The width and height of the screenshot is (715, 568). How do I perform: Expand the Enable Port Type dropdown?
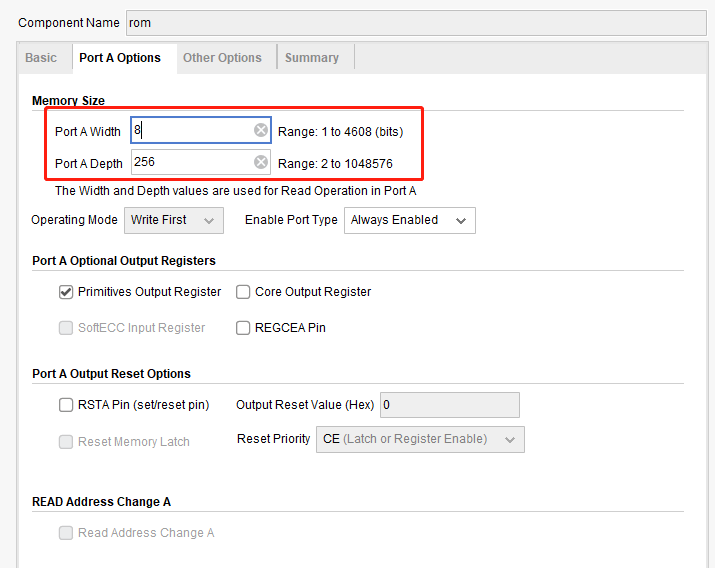[x=409, y=221]
